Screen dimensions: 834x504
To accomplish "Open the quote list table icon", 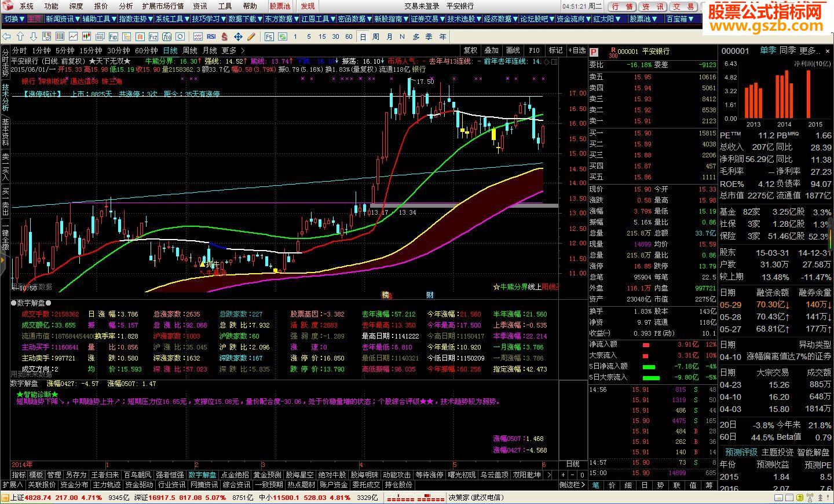I will point(60,36).
